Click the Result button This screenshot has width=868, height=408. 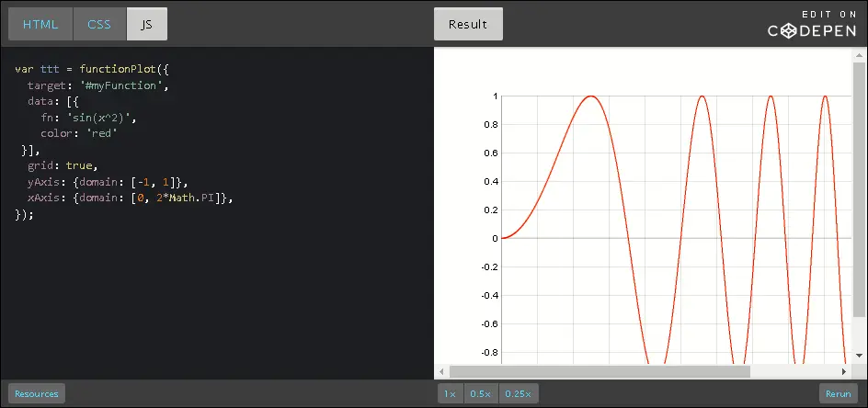tap(468, 25)
